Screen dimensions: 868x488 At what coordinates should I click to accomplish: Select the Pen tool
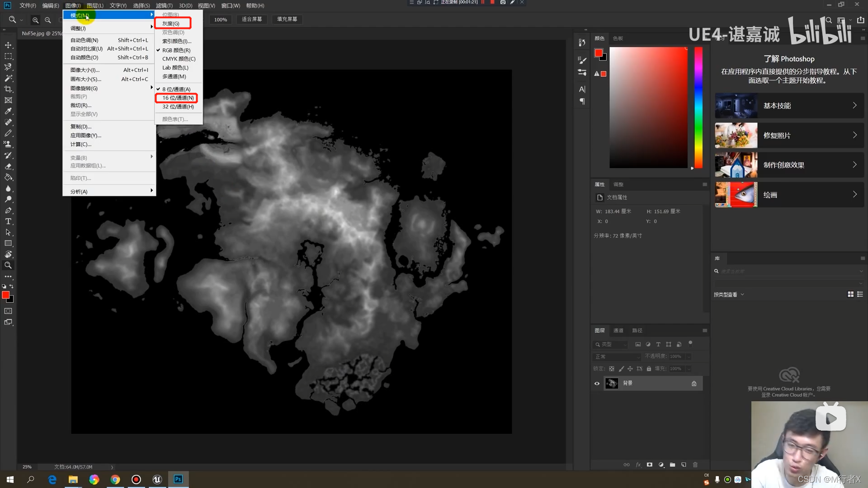pos(8,211)
